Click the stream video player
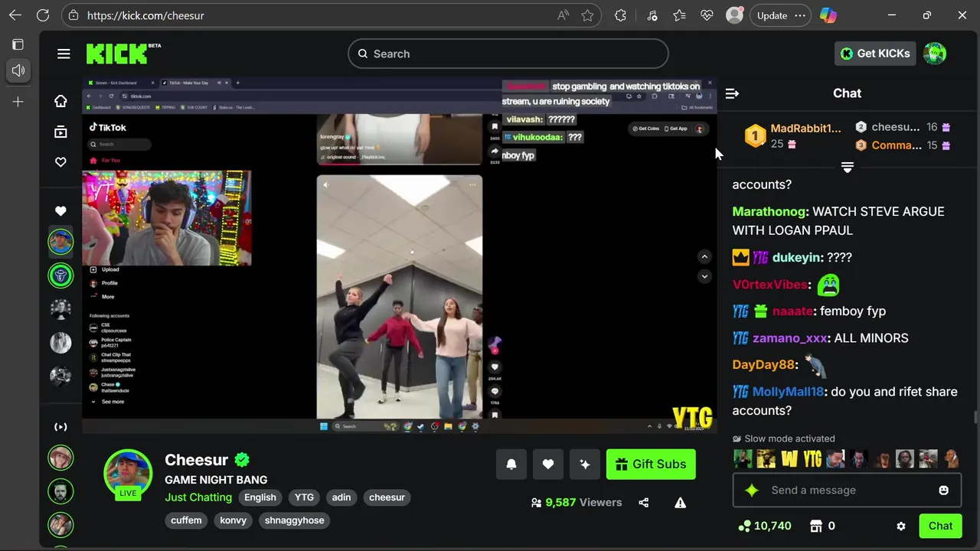 [398, 256]
